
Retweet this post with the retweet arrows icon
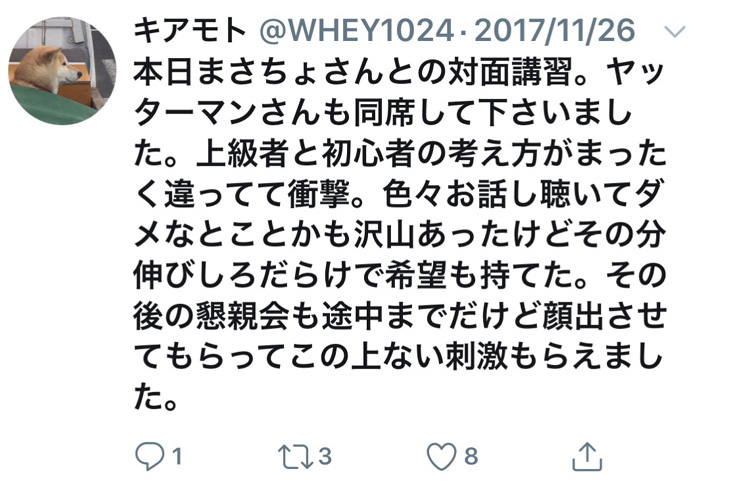[x=295, y=457]
